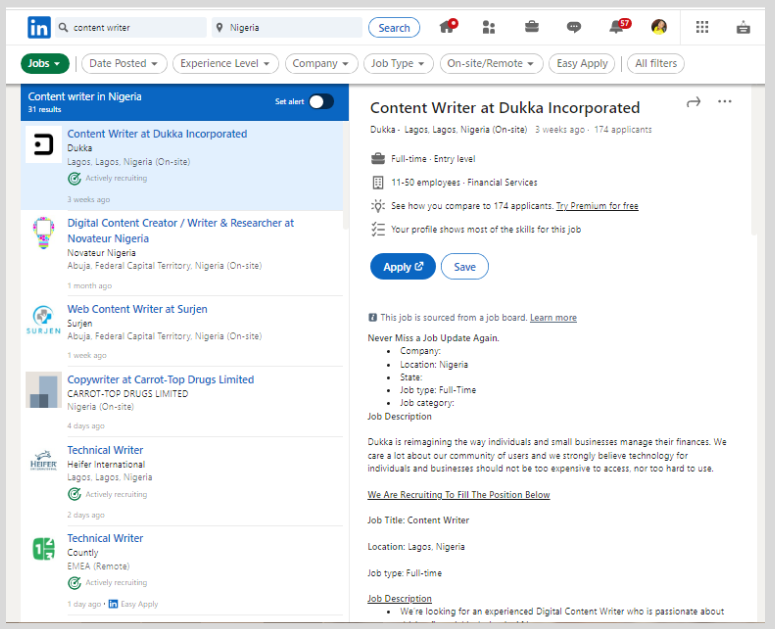Click the applicant insights lightbulb icon
Screen dimensions: 775x629
378,206
